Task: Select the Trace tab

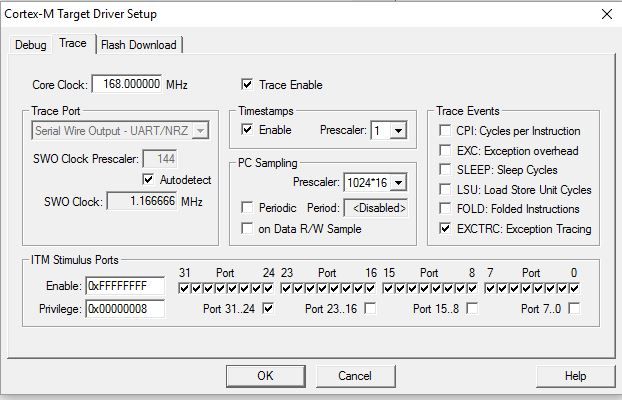Action: pos(73,43)
